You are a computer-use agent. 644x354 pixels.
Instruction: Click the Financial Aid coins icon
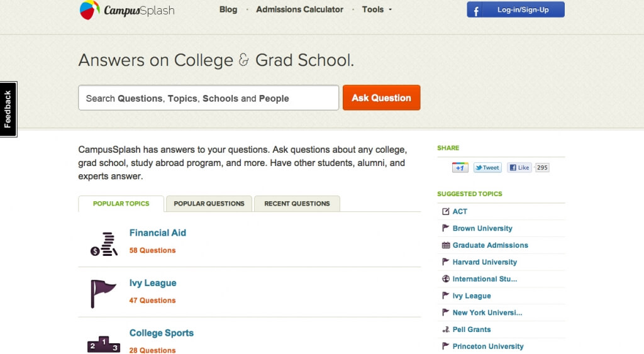pyautogui.click(x=104, y=244)
